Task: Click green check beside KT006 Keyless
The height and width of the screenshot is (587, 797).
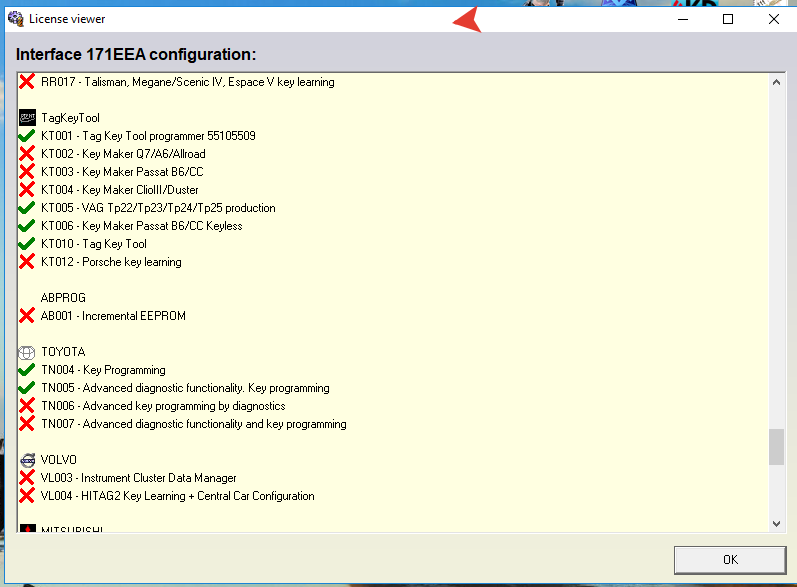Action: pos(26,226)
